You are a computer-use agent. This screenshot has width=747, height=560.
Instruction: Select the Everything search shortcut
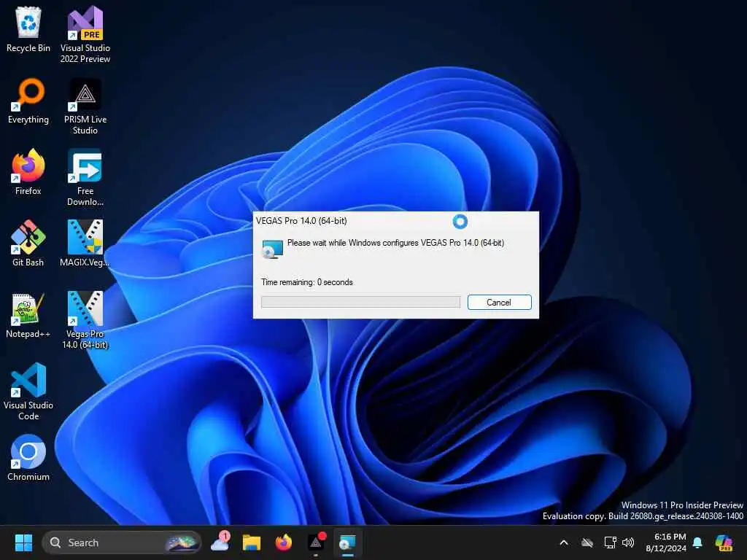tap(28, 101)
